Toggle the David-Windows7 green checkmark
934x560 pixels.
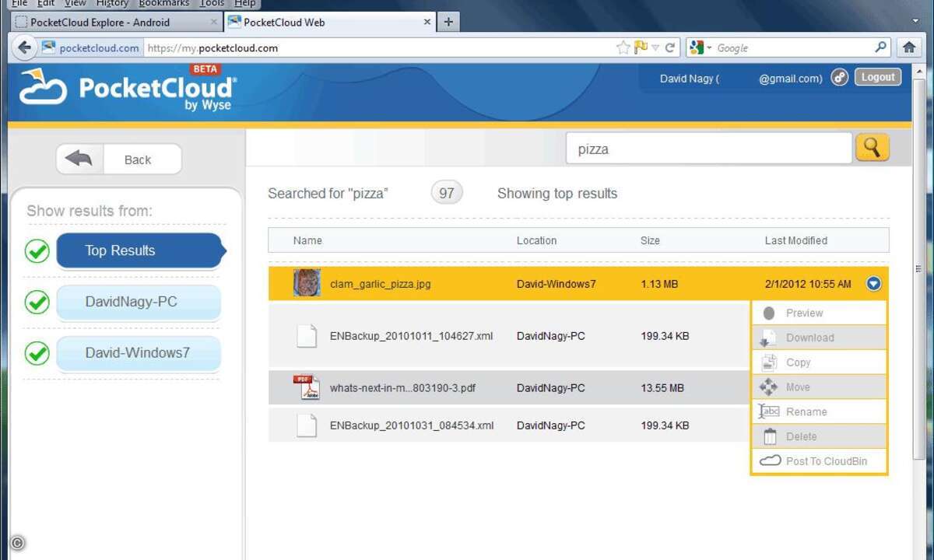(x=37, y=353)
